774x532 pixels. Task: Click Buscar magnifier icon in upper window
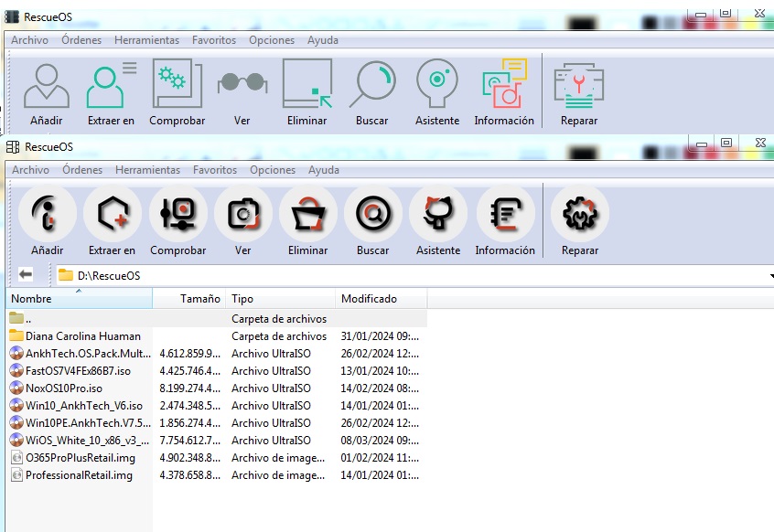click(x=372, y=84)
